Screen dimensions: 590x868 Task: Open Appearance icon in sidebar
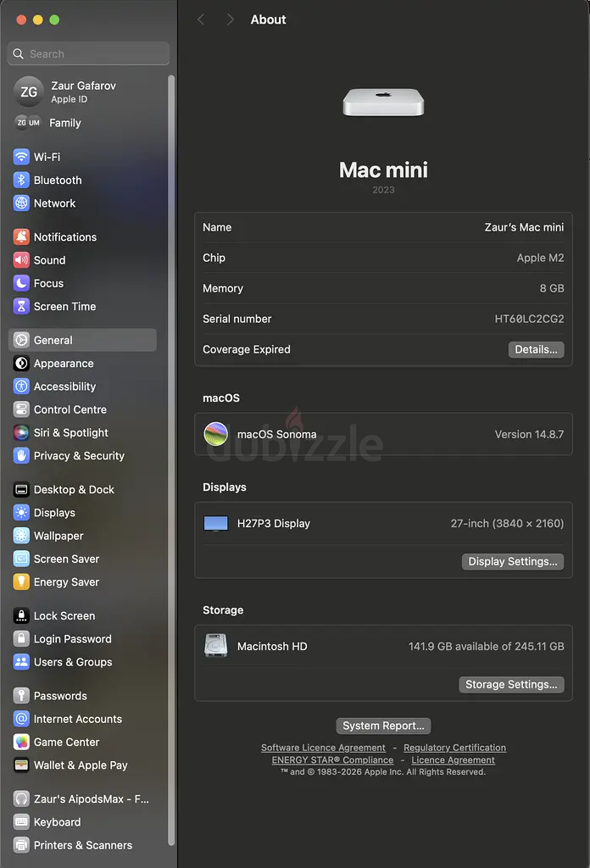coord(21,364)
